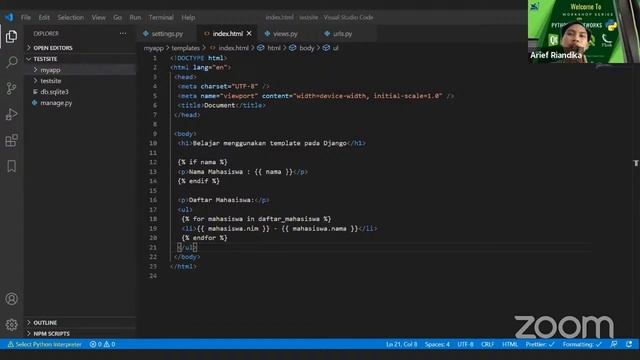Click the CRLF line ending indicator
640x360 pixels.
tap(488, 344)
